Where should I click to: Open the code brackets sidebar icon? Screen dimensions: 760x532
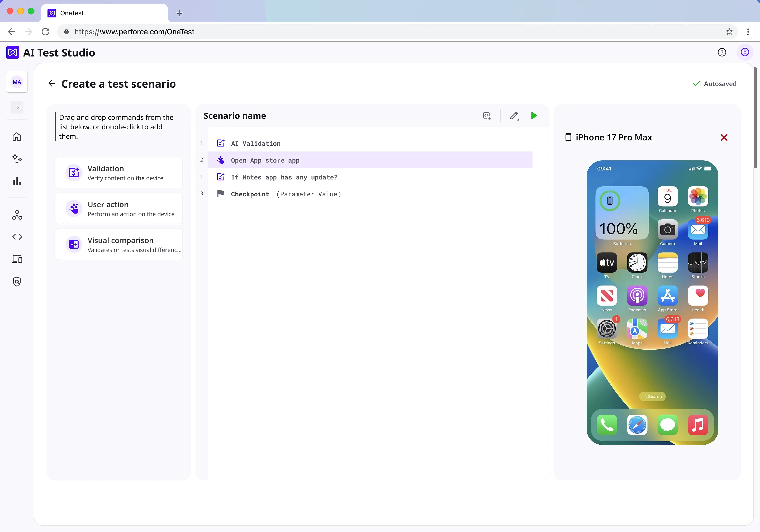(x=17, y=237)
